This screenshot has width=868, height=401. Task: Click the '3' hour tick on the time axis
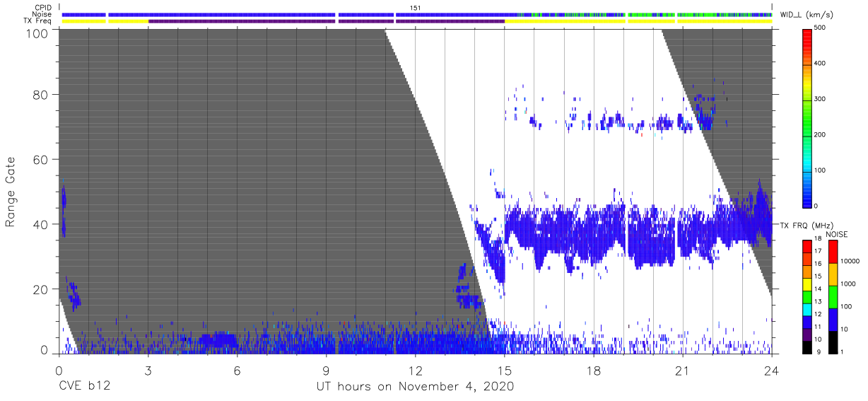coord(148,370)
